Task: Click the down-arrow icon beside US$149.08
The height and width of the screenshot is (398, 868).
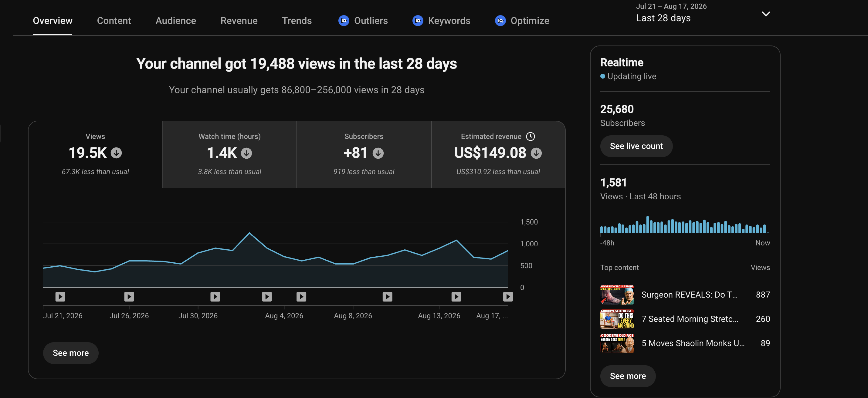Action: [536, 153]
